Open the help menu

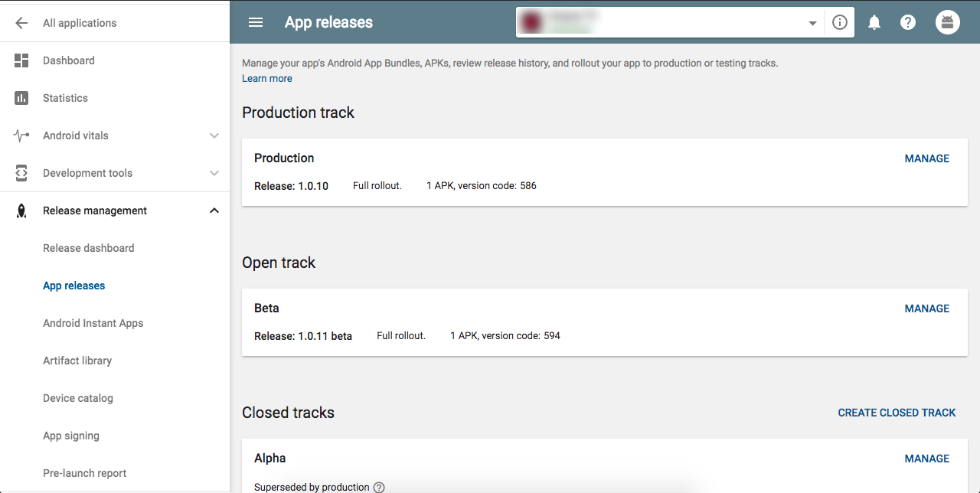coord(907,22)
